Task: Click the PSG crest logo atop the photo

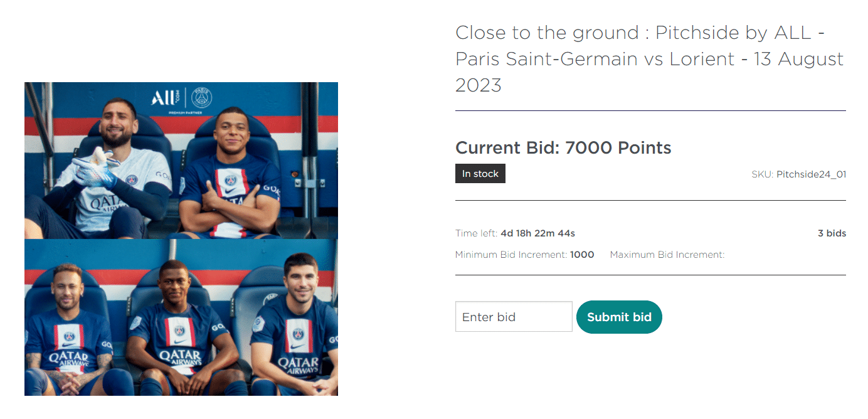Action: (x=202, y=98)
